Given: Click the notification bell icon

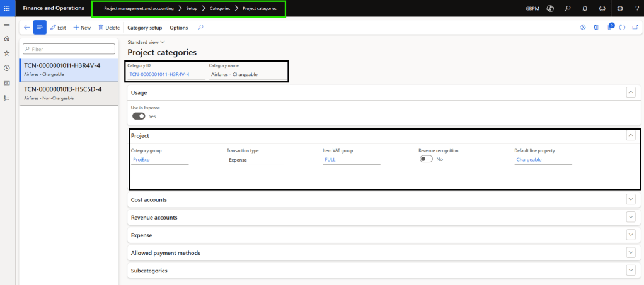Looking at the screenshot, I should (x=585, y=8).
